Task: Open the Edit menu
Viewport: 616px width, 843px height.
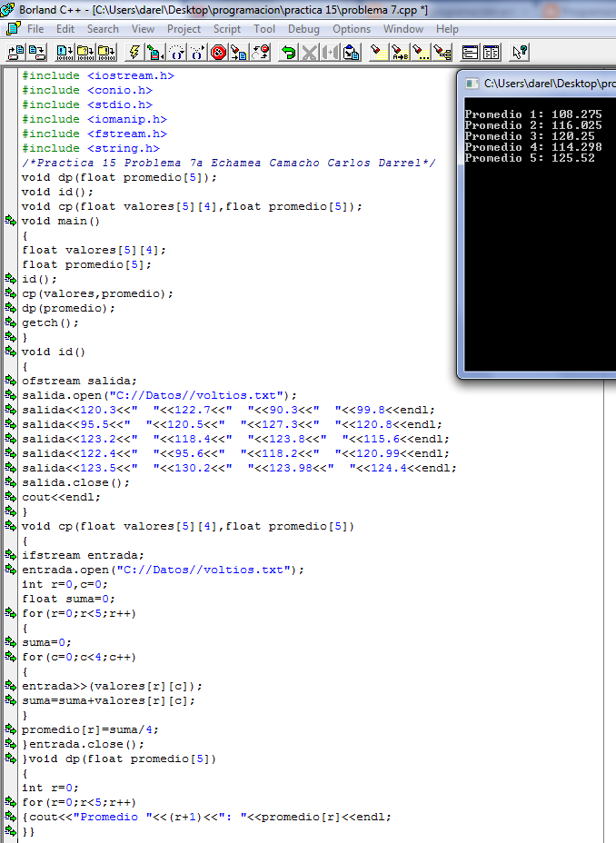Action: point(65,29)
